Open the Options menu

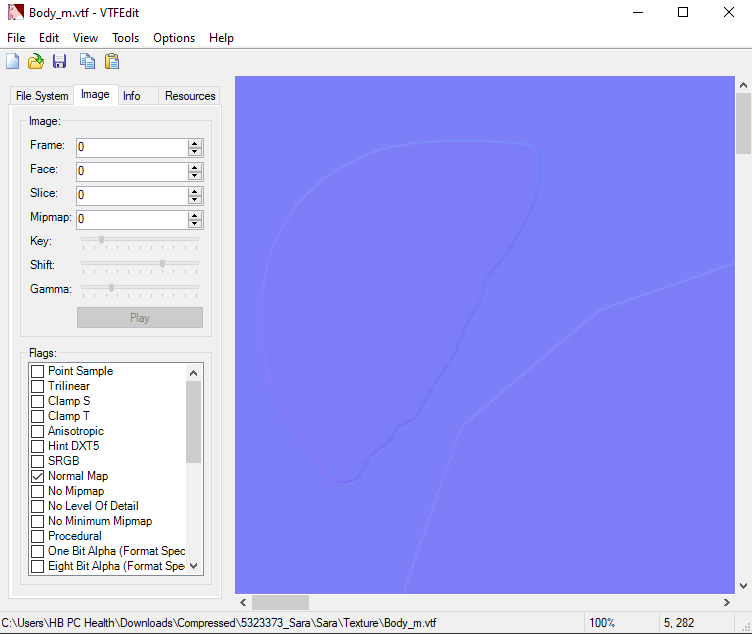point(174,38)
